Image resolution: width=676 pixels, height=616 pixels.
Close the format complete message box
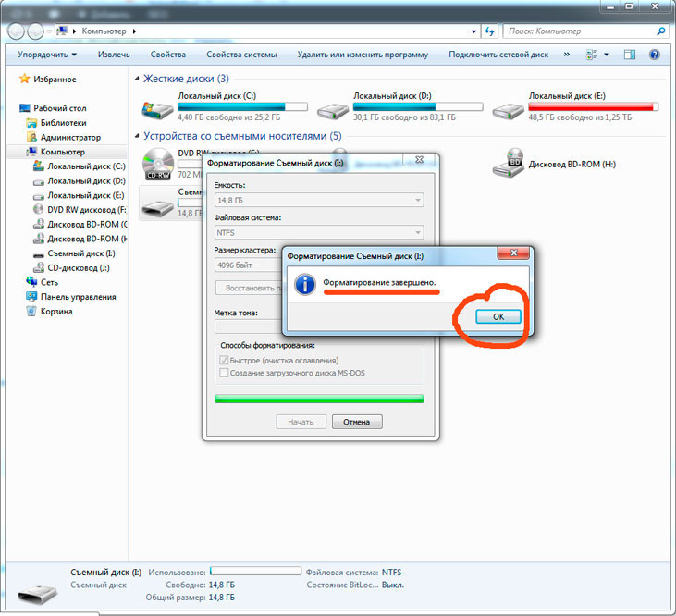pos(513,253)
